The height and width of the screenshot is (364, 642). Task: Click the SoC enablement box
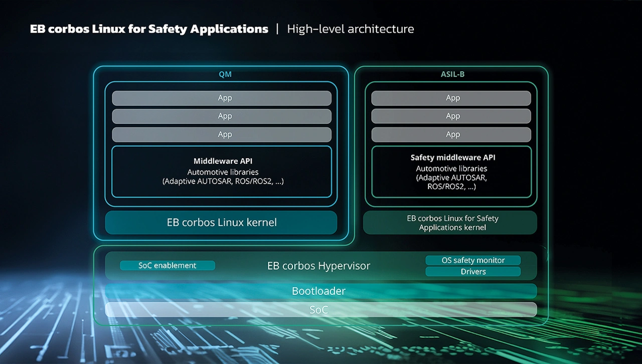pos(168,265)
